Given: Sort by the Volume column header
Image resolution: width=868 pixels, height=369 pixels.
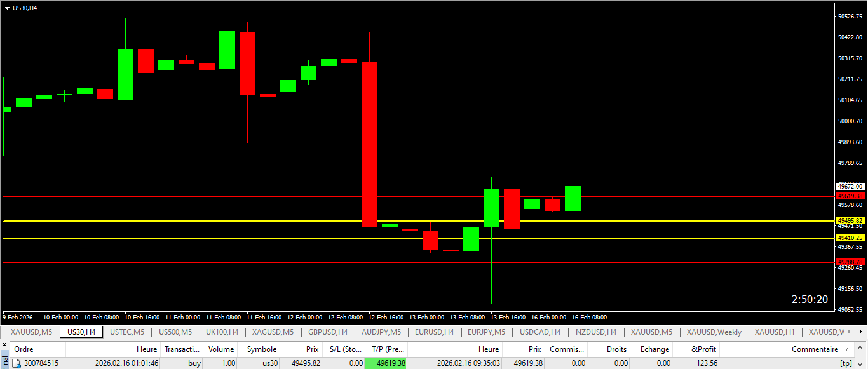Looking at the screenshot, I should point(221,349).
